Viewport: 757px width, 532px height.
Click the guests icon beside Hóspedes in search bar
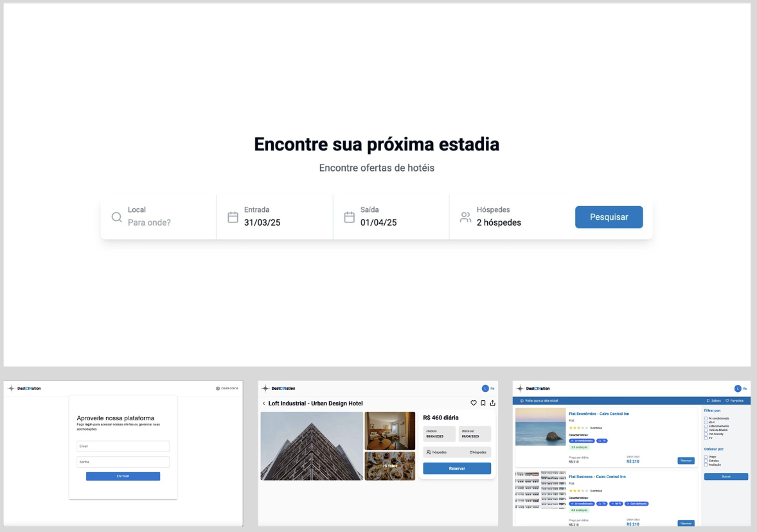tap(465, 217)
